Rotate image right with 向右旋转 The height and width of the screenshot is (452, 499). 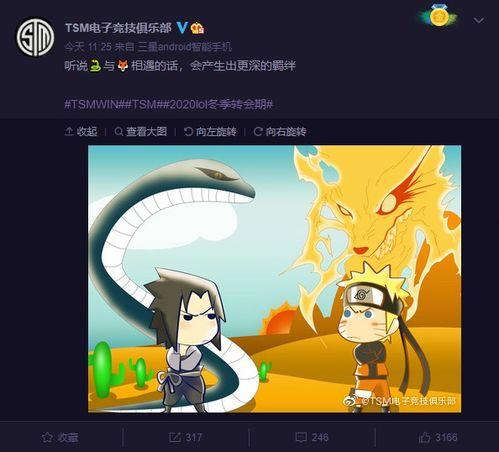280,132
